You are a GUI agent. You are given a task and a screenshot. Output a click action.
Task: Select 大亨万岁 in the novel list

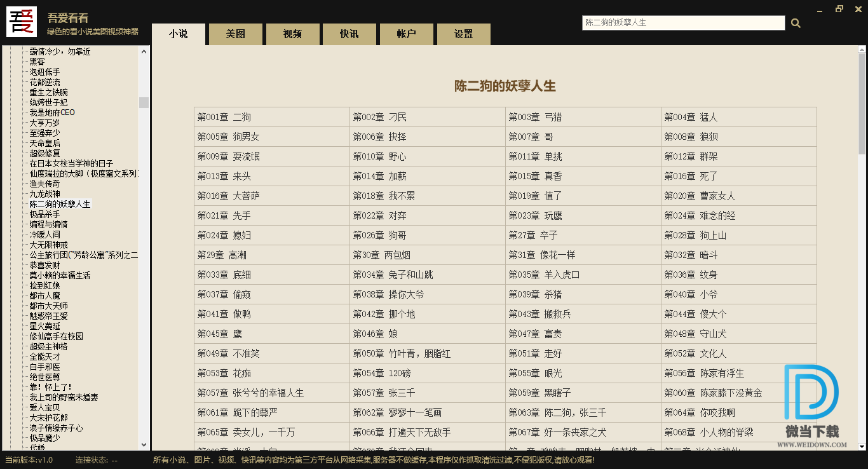(x=44, y=123)
